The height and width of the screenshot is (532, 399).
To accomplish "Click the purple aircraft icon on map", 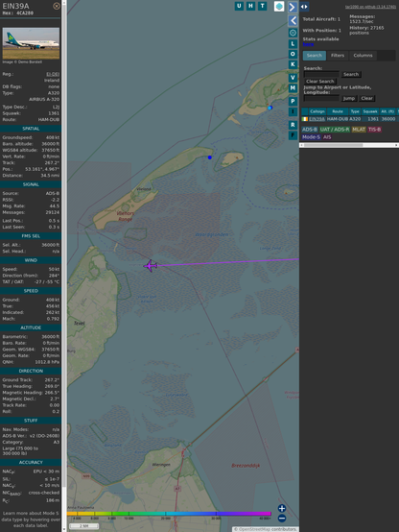I will point(151,266).
